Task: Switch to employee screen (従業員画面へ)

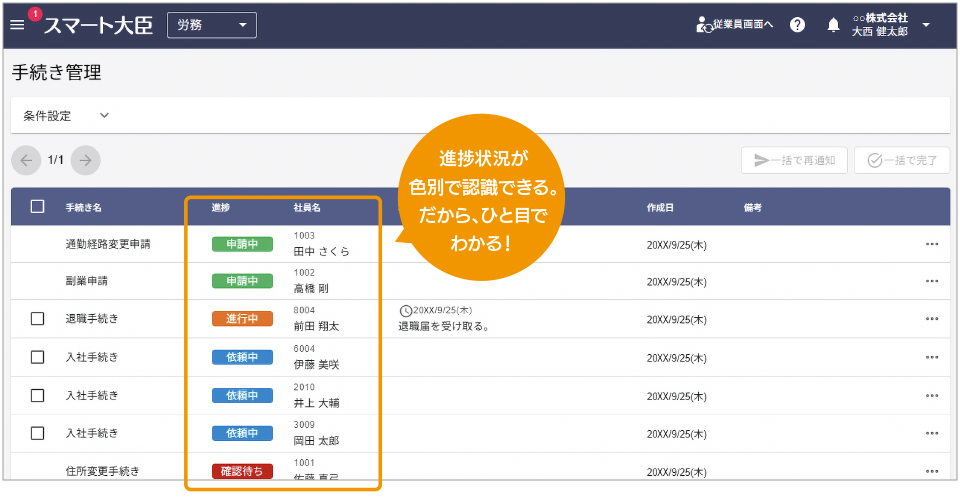Action: (735, 25)
